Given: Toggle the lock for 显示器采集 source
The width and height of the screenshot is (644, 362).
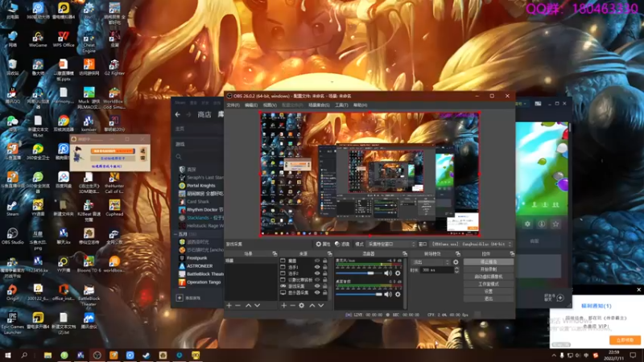Looking at the screenshot, I should point(325,293).
